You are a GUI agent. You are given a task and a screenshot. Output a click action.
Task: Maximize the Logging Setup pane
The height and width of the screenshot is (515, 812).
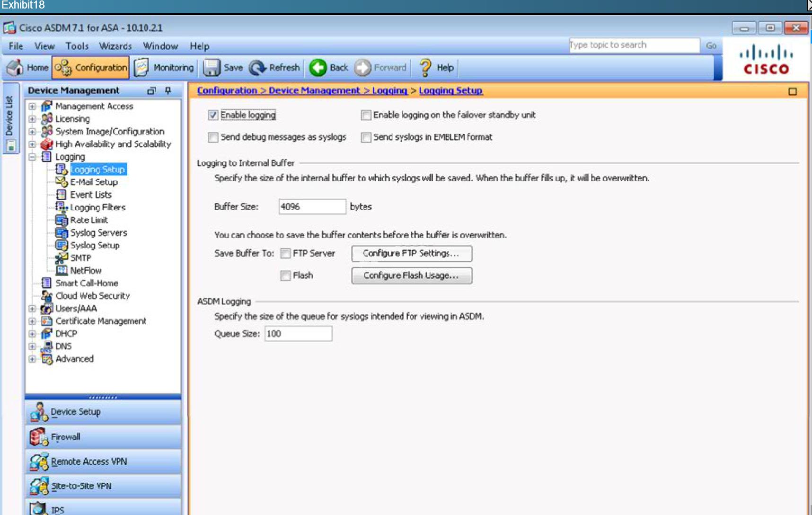click(x=793, y=91)
